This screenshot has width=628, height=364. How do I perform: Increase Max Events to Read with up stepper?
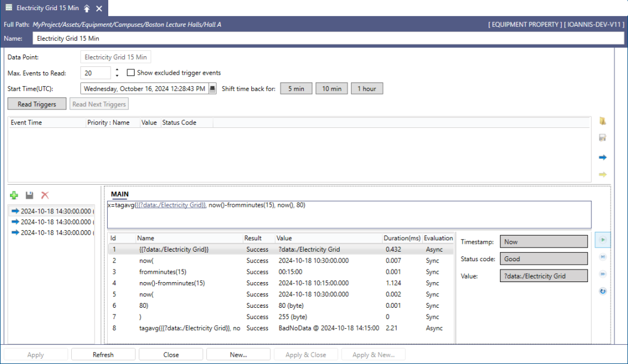(x=118, y=69)
